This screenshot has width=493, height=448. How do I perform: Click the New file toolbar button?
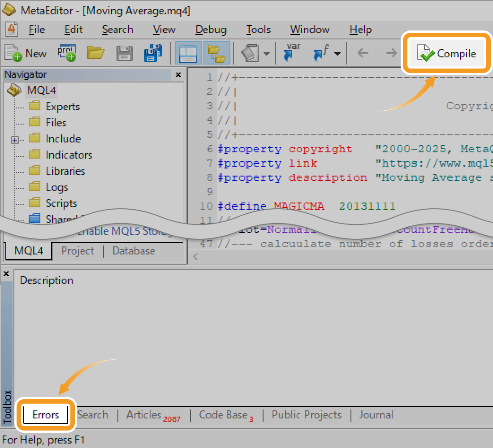[26, 53]
